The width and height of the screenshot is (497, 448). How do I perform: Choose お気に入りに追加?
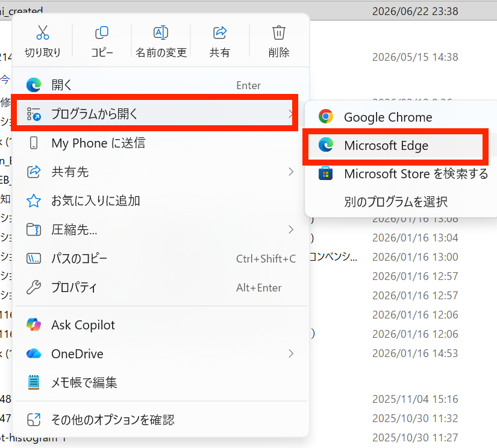click(x=161, y=201)
